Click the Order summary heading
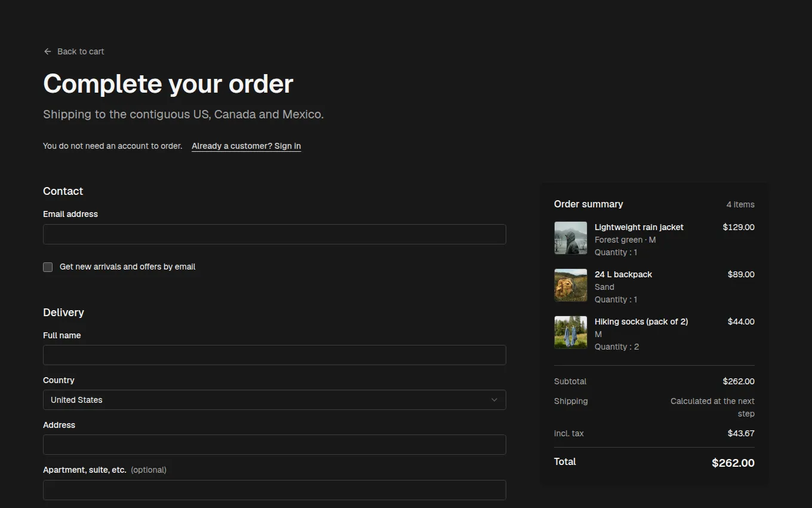Screen dimensions: 812x508 pos(588,204)
